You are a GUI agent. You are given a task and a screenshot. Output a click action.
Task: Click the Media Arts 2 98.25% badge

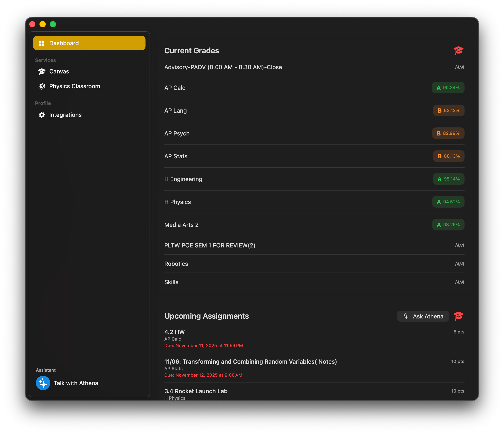point(448,225)
